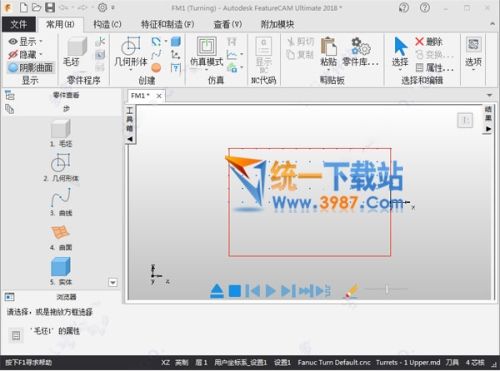The width and height of the screenshot is (500, 371).
Task: Select step 3 曲线 curve icon
Action: pos(61,197)
